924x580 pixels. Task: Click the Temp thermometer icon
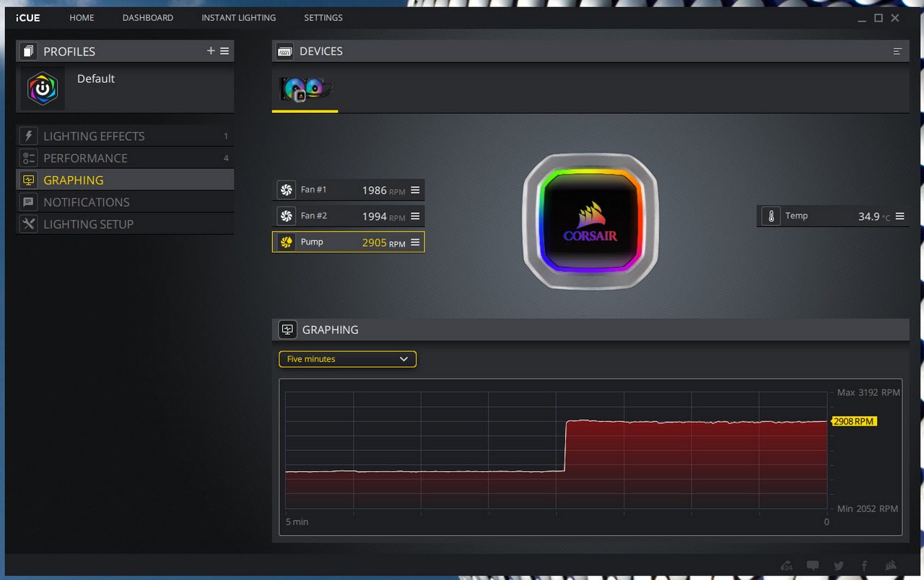(x=771, y=216)
